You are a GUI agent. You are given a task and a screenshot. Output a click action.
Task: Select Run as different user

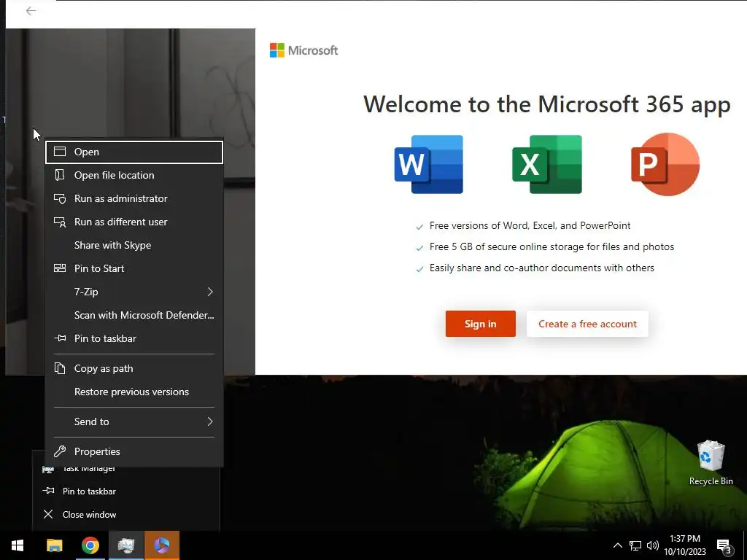click(134, 222)
